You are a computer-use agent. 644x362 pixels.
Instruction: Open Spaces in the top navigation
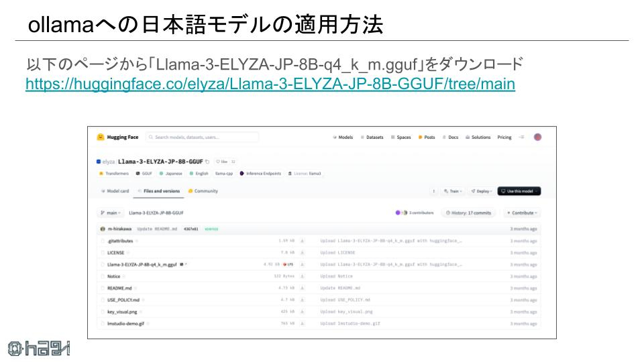[401, 137]
